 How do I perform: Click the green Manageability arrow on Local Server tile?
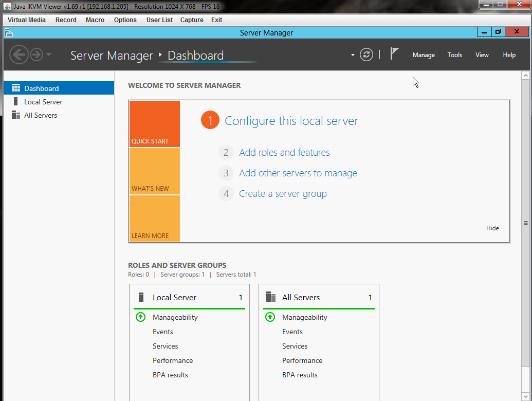tap(140, 317)
